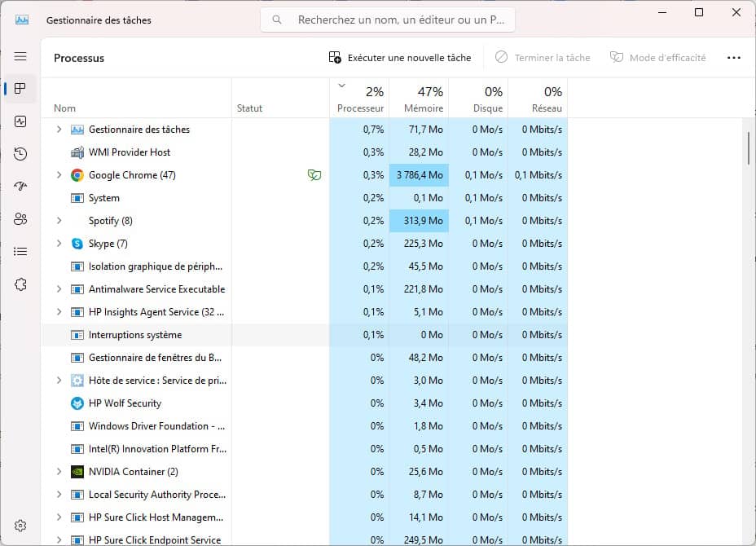The width and height of the screenshot is (756, 546).
Task: Click the 0,7% processor value
Action: (x=373, y=130)
